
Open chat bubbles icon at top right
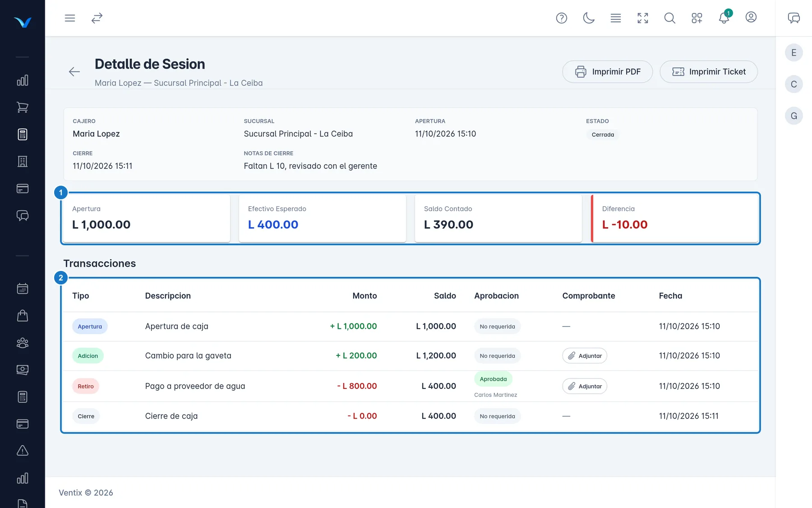click(x=794, y=18)
